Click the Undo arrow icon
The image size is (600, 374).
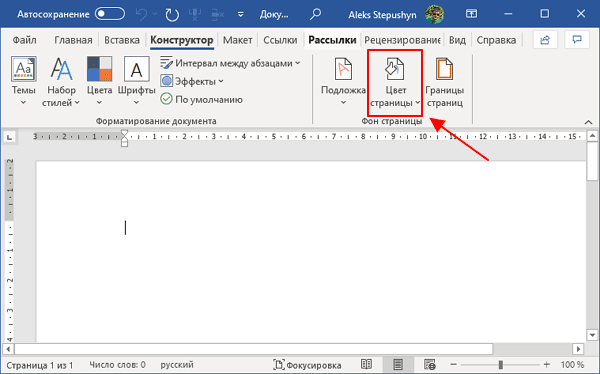tap(142, 15)
